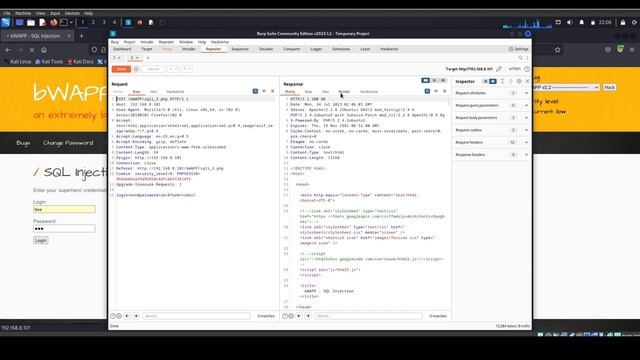Toggle non-printable characters in Request pane
640x360 pixels.
point(264,91)
